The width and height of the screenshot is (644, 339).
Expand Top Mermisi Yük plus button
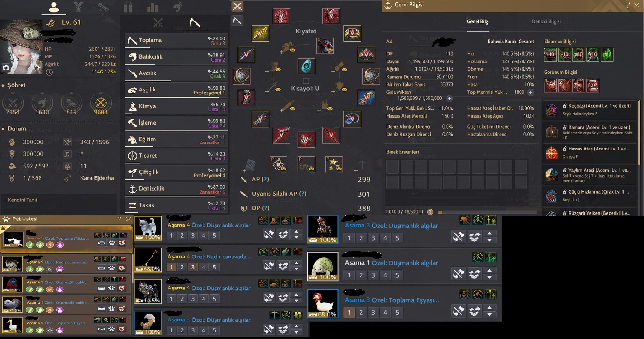point(530,92)
